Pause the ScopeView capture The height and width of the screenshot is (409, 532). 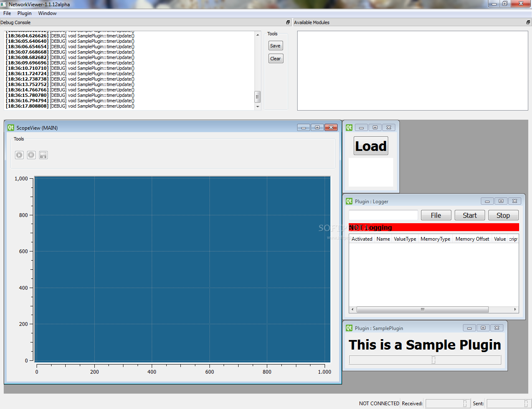click(31, 155)
